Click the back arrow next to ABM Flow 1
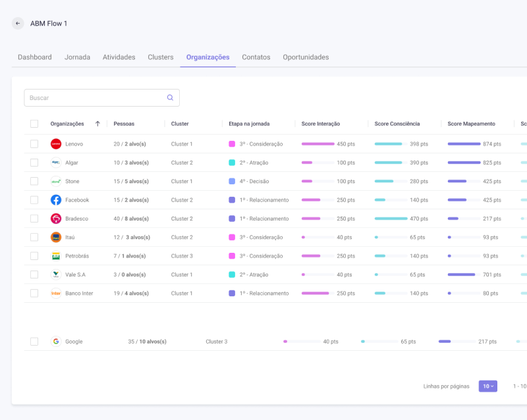This screenshot has height=420, width=527. 18,24
